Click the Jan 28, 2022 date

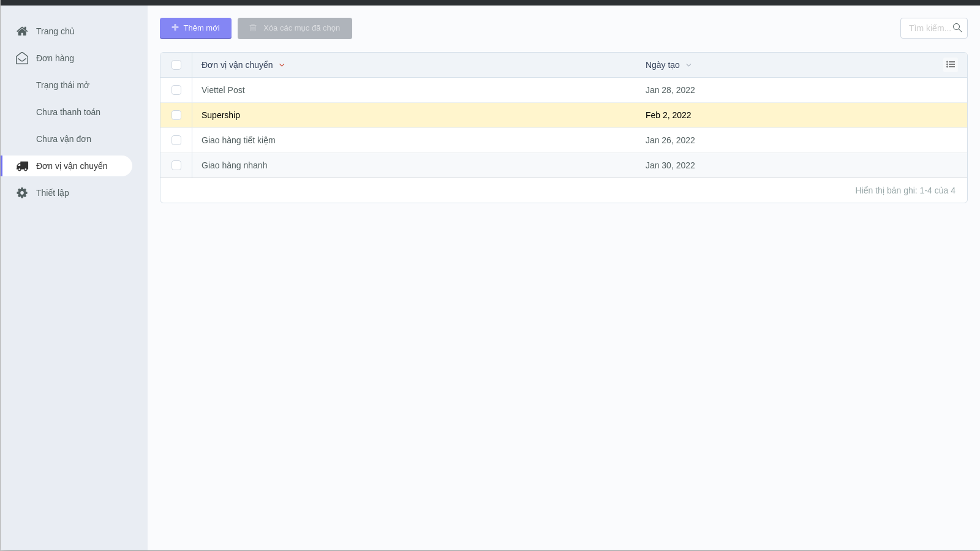click(670, 90)
